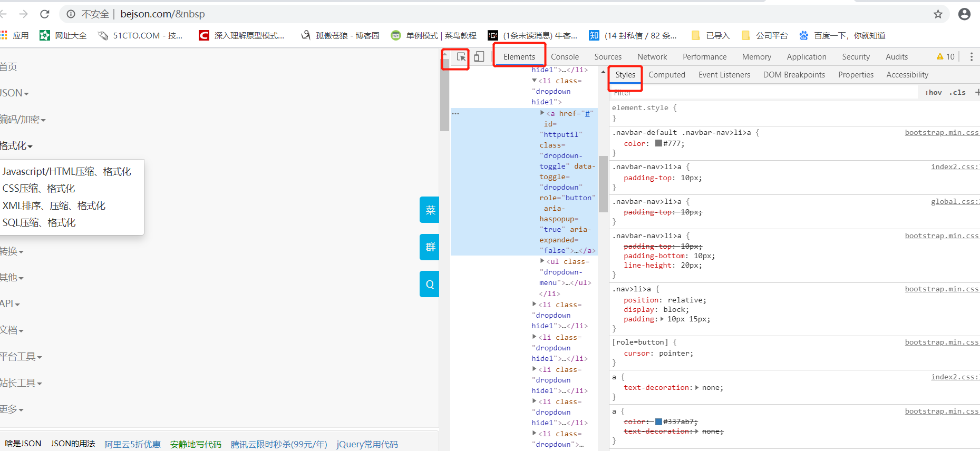Open the jQuery常用代码 link
Image resolution: width=980 pixels, height=451 pixels.
[x=367, y=444]
